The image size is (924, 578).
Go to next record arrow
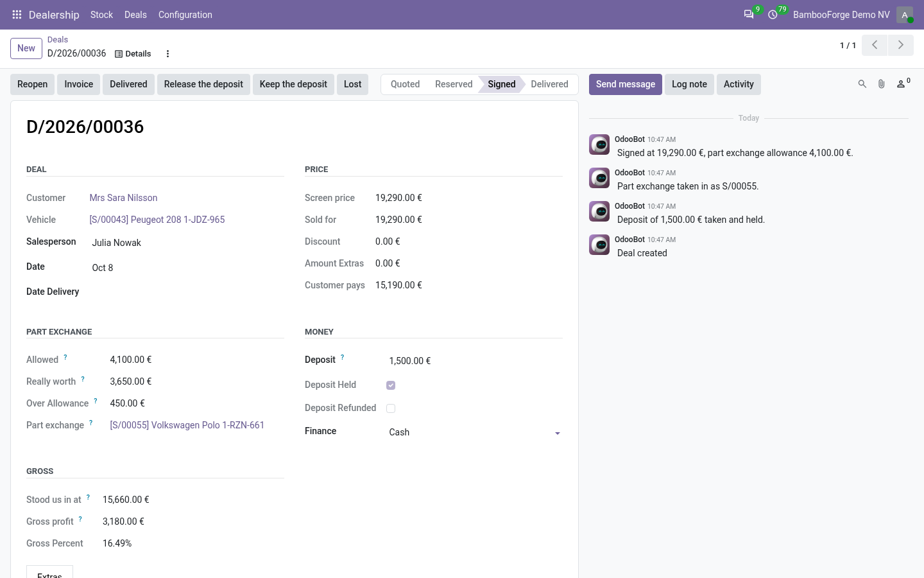click(901, 45)
